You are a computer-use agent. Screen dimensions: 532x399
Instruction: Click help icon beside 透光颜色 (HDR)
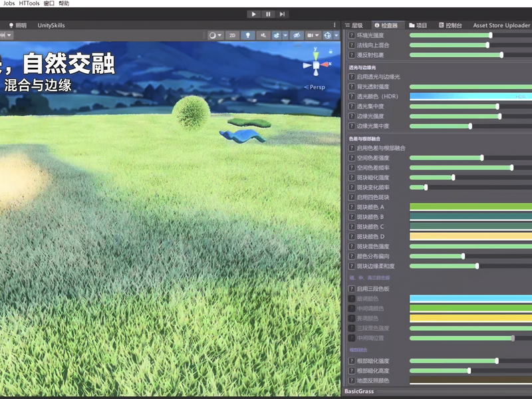(x=352, y=96)
